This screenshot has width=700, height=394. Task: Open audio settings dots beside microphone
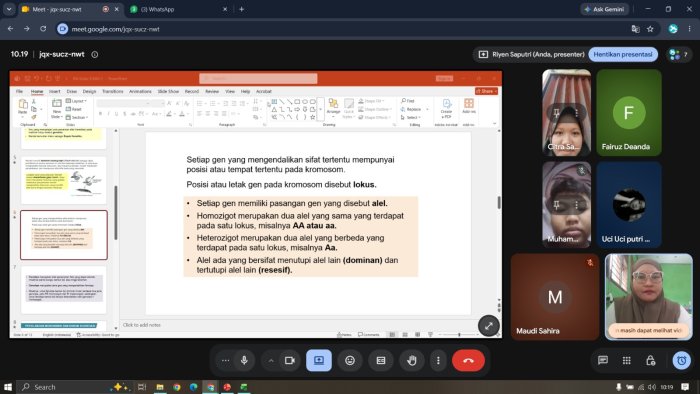pos(225,360)
